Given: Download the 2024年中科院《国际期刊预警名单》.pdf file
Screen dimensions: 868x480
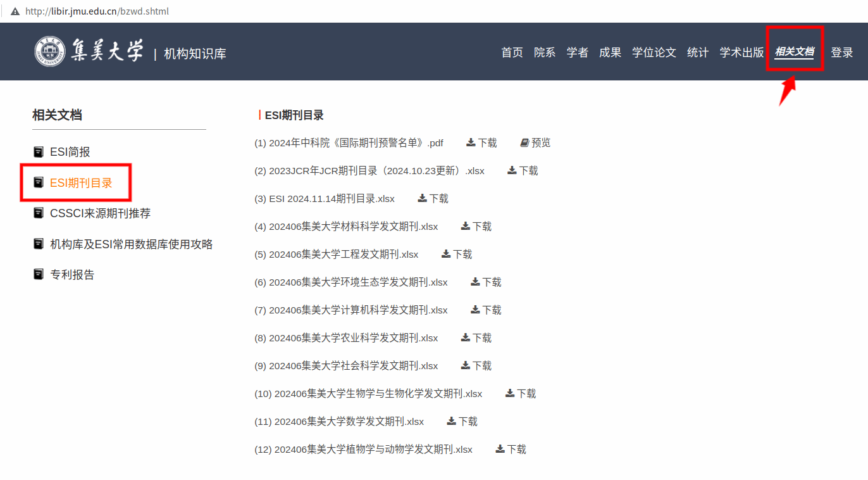Looking at the screenshot, I should 481,143.
